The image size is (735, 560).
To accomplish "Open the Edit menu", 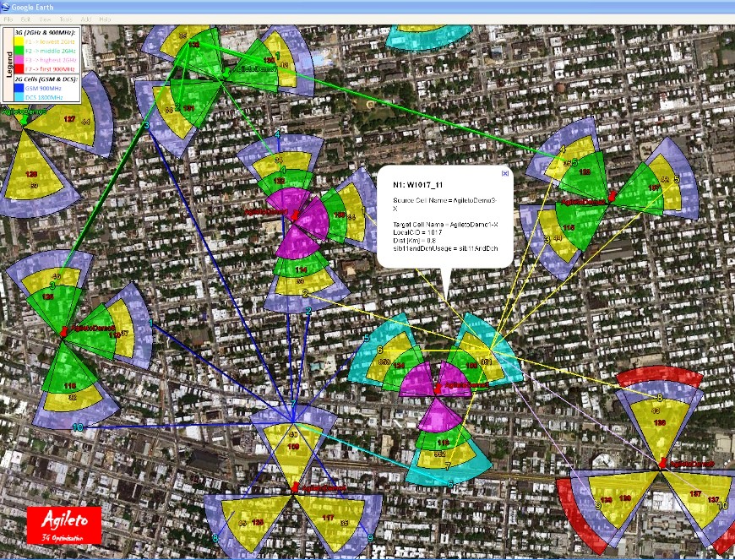I will [26, 18].
